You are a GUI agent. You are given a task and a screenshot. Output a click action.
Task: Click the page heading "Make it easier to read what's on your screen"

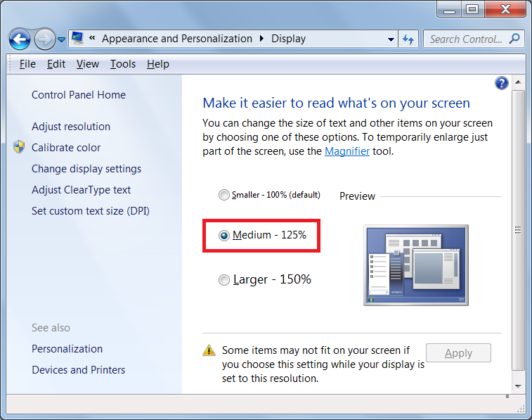[x=336, y=103]
